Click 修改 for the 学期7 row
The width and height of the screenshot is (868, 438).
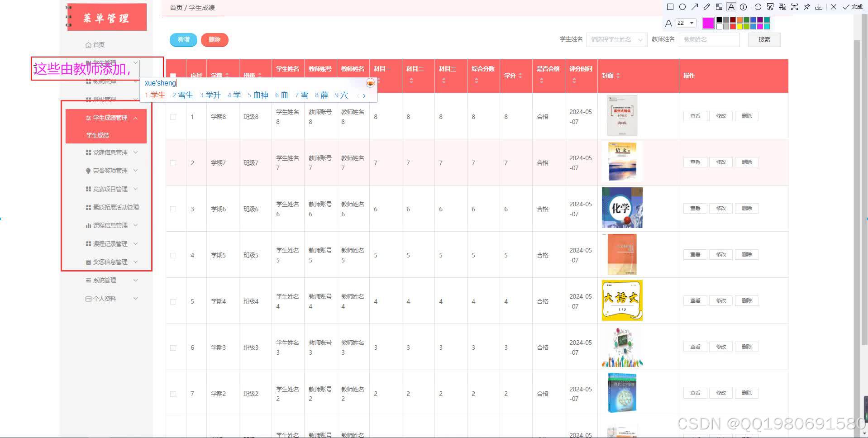coord(721,162)
